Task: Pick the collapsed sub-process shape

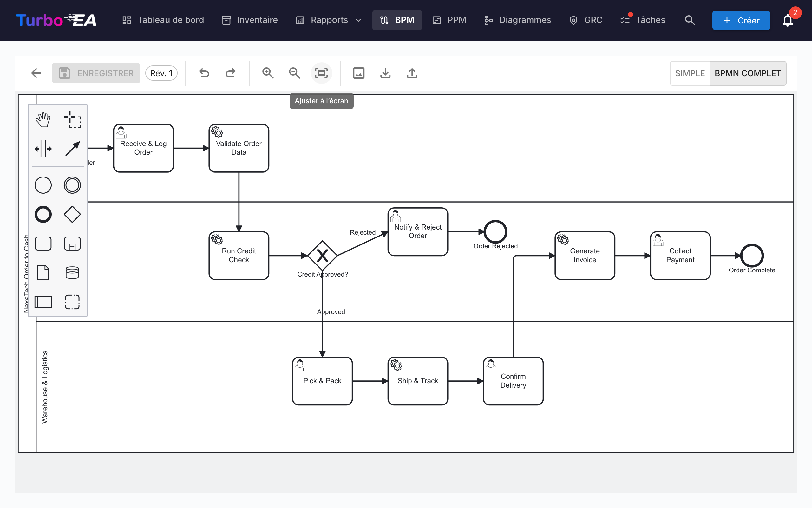Action: coord(72,244)
